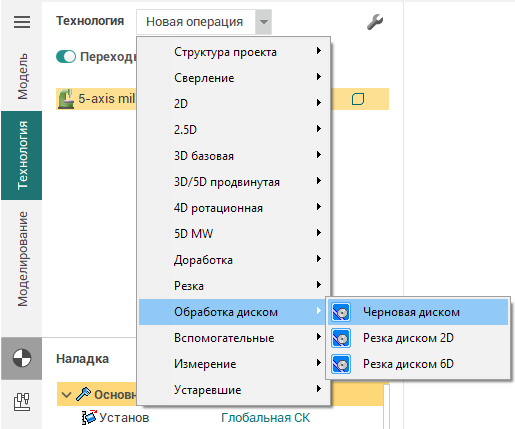This screenshot has width=515, height=429.
Task: Click the 5-axis milling machine icon
Action: (x=66, y=99)
